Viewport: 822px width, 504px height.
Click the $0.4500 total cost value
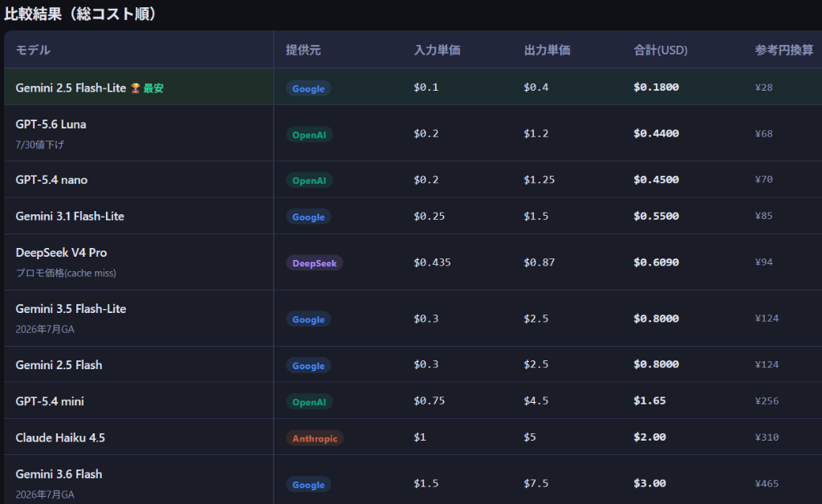coord(656,180)
